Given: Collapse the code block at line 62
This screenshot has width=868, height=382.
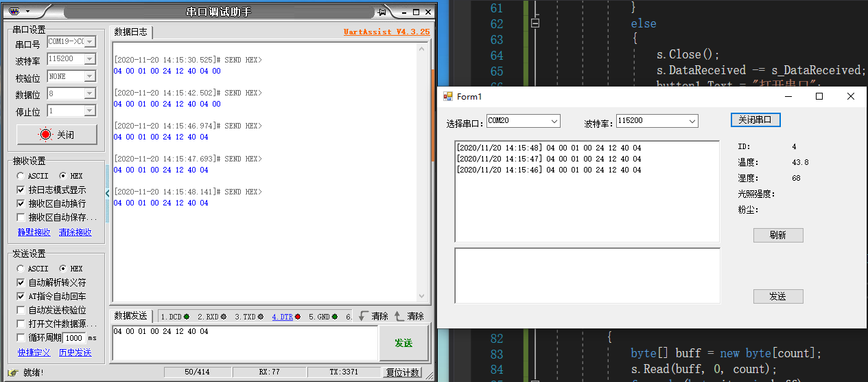Looking at the screenshot, I should [x=535, y=23].
